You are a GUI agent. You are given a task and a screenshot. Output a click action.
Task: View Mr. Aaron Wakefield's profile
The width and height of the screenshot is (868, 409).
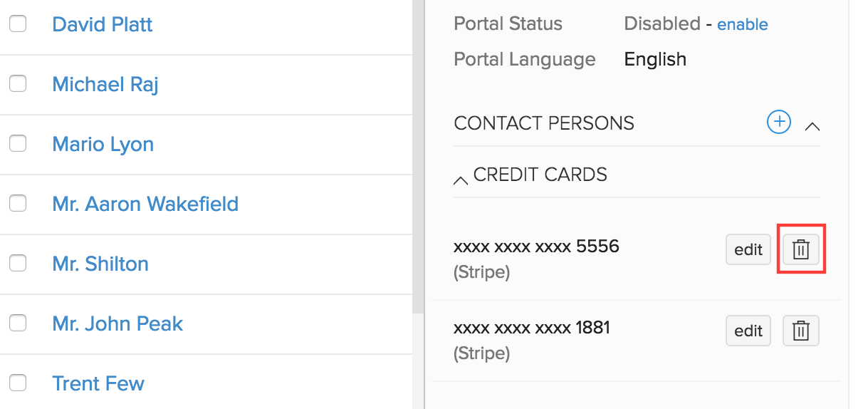(x=145, y=204)
